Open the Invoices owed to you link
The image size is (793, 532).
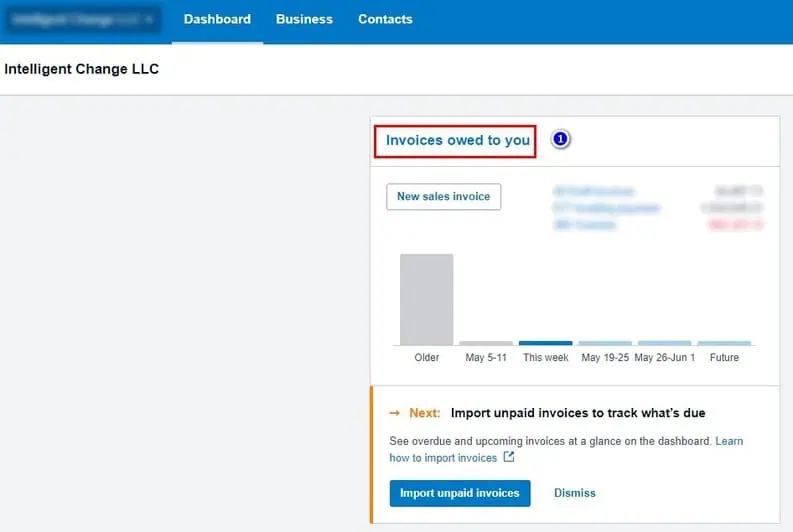pos(457,140)
